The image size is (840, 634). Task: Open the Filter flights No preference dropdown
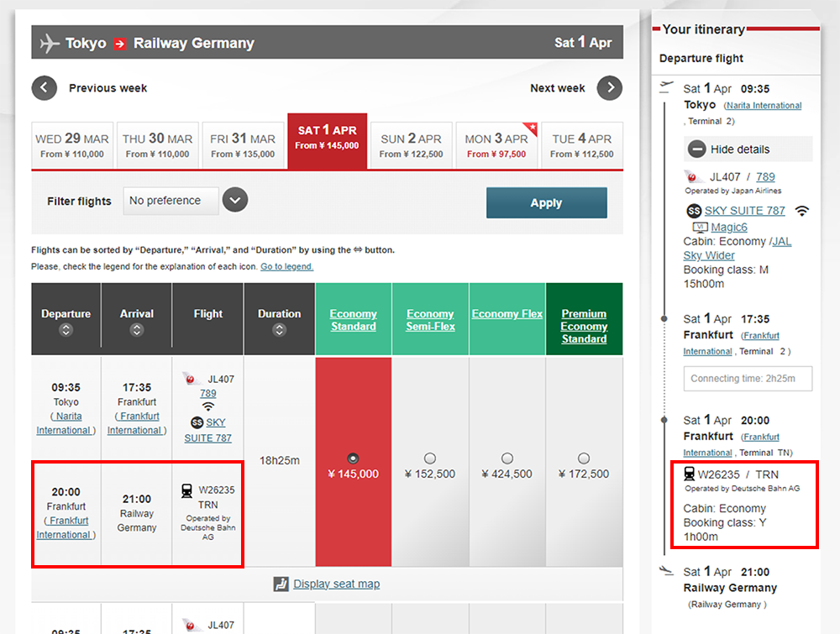coord(171,201)
